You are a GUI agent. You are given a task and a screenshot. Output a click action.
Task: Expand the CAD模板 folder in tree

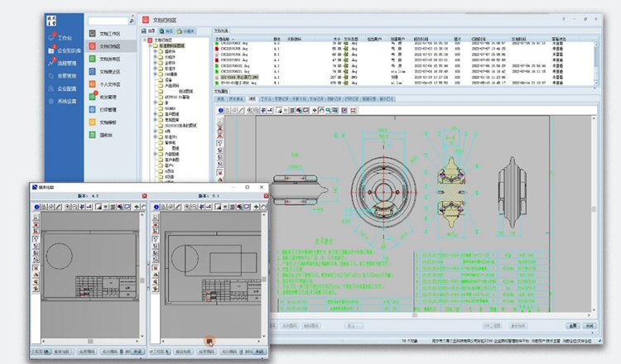pyautogui.click(x=155, y=74)
